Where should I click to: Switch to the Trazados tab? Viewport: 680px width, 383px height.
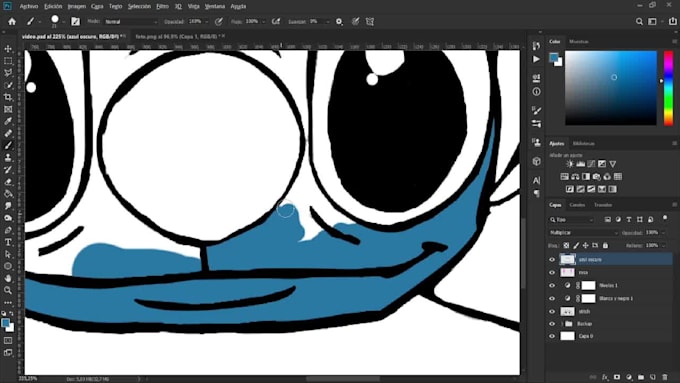pos(603,205)
